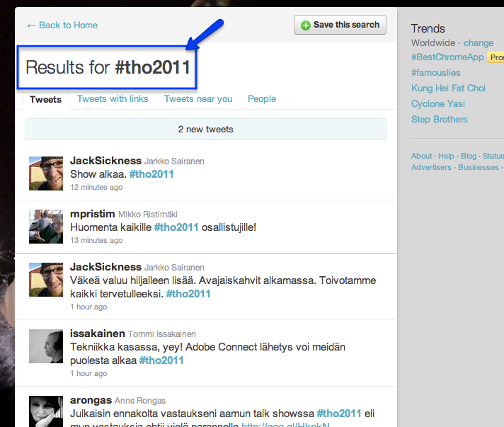
Task: Open the arongas username link
Action: pos(91,400)
